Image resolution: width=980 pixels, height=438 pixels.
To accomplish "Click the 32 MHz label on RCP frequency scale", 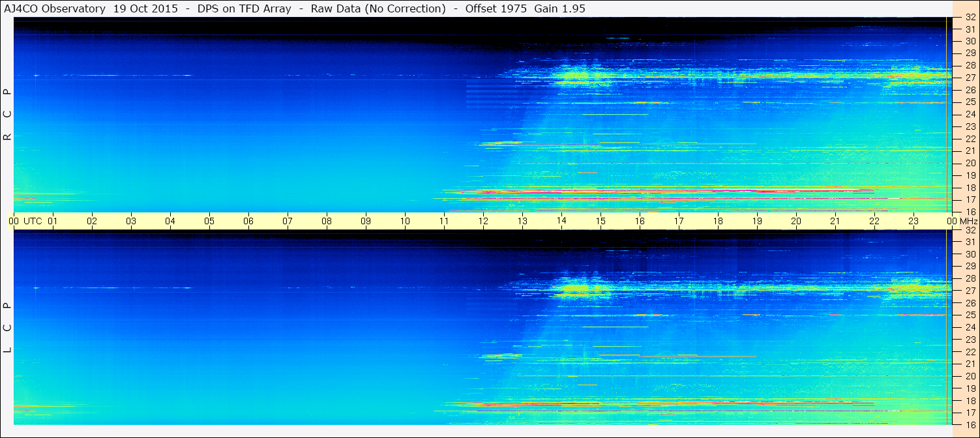I will click(x=970, y=18).
